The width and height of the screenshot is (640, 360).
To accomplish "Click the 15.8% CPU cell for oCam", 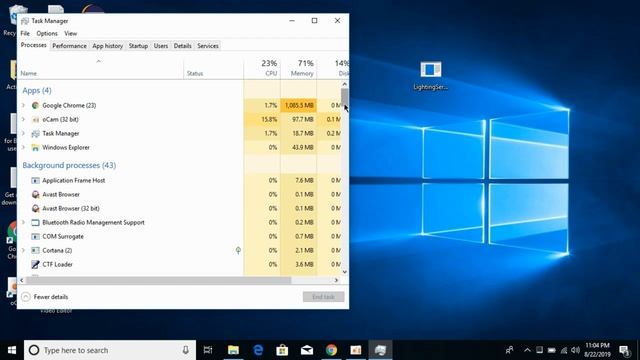I will tap(262, 119).
